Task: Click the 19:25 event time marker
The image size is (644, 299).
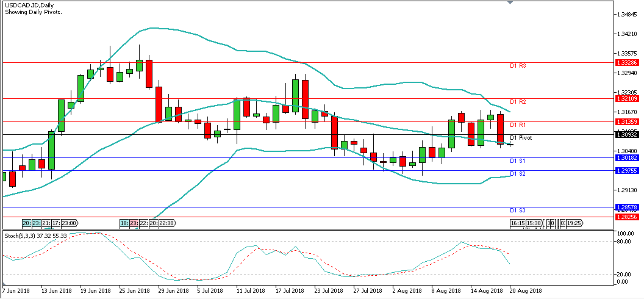Action: pos(574,223)
